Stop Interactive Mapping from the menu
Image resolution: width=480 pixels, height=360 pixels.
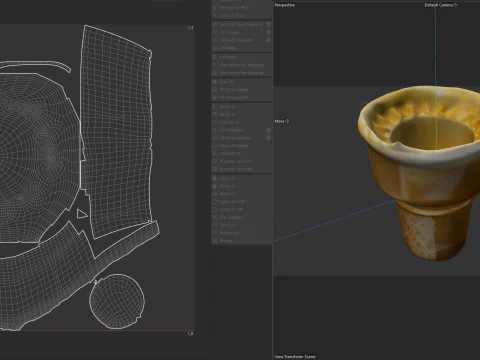point(241,73)
